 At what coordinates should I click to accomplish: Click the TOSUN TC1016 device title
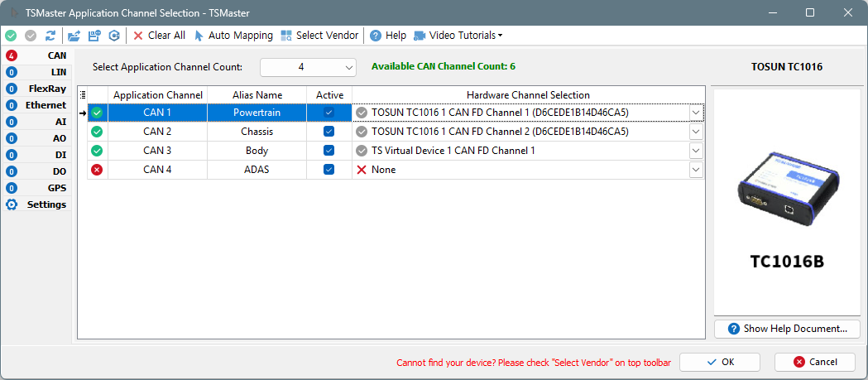click(x=787, y=67)
